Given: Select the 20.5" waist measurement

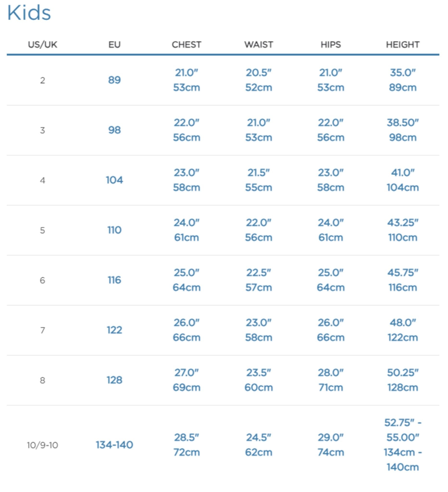Looking at the screenshot, I should pyautogui.click(x=259, y=73).
